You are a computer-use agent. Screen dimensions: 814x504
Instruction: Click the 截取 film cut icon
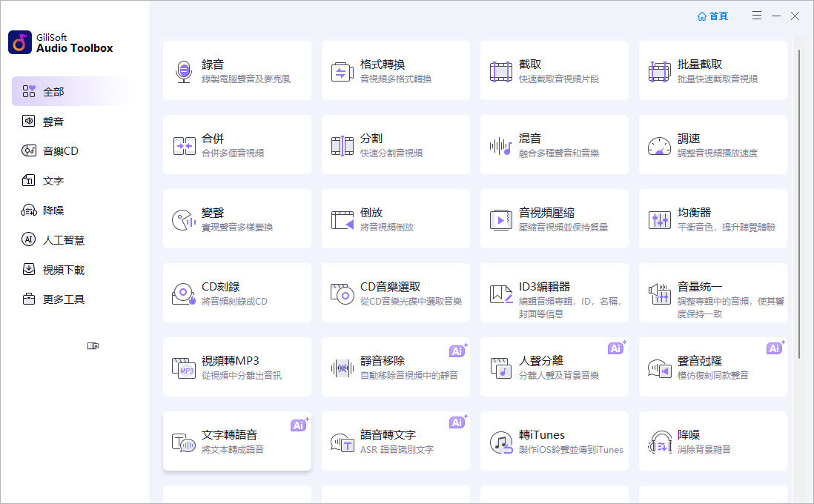(500, 71)
